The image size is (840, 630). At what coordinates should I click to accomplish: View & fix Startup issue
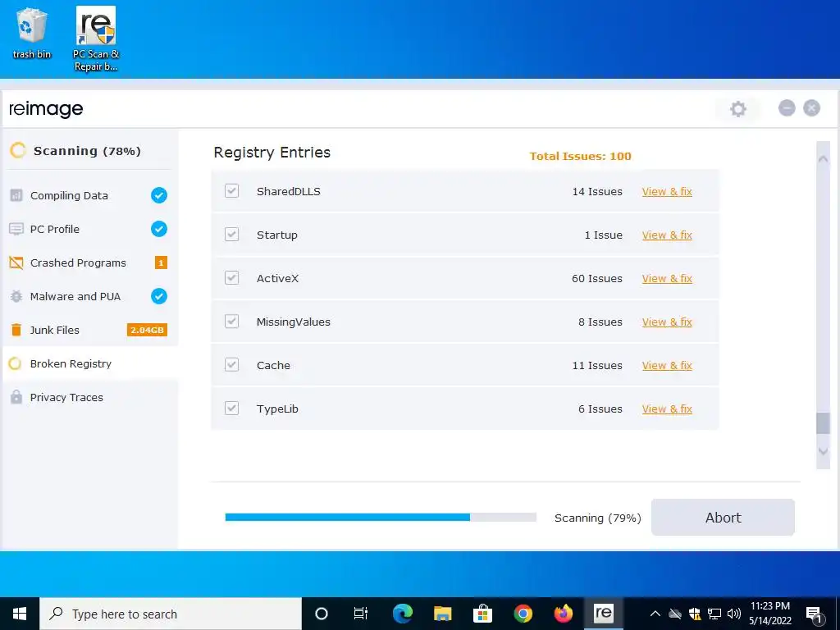667,235
